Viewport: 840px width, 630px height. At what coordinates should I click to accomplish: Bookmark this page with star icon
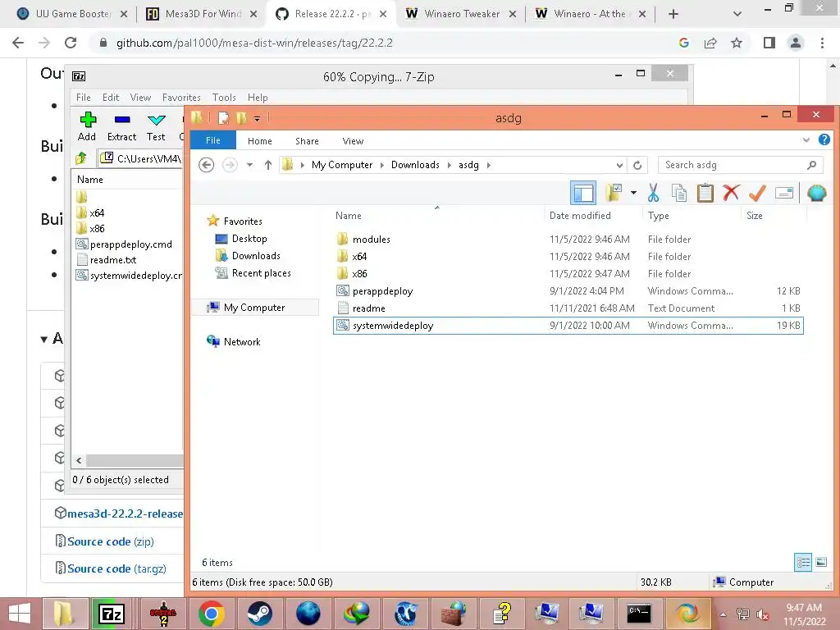[737, 43]
